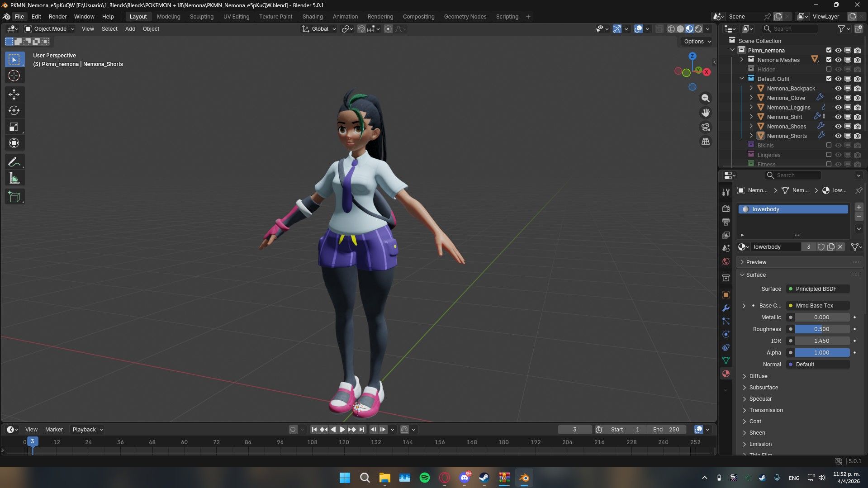Activate the Move tool
The height and width of the screenshot is (488, 868).
[x=14, y=95]
